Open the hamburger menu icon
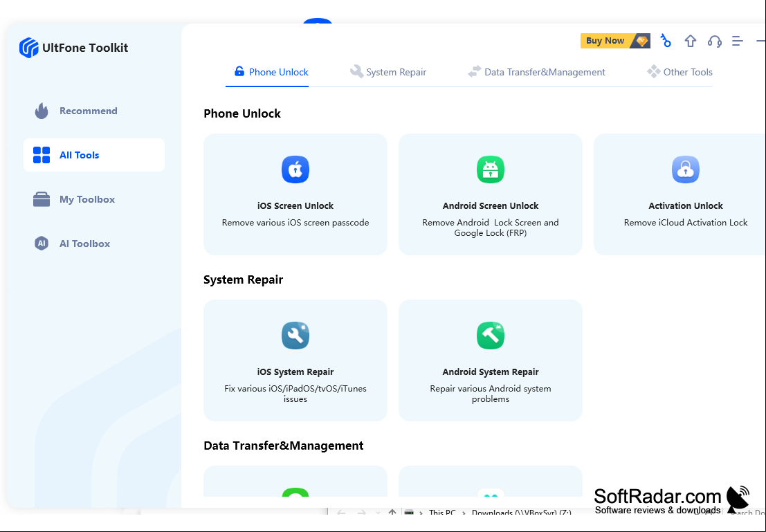Viewport: 766px width, 532px height. [737, 41]
